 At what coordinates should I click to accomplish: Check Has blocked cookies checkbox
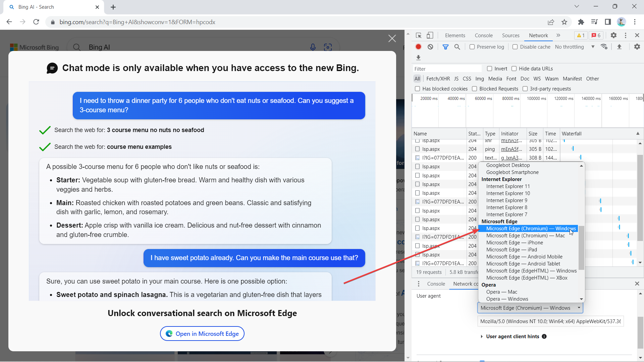(x=418, y=89)
